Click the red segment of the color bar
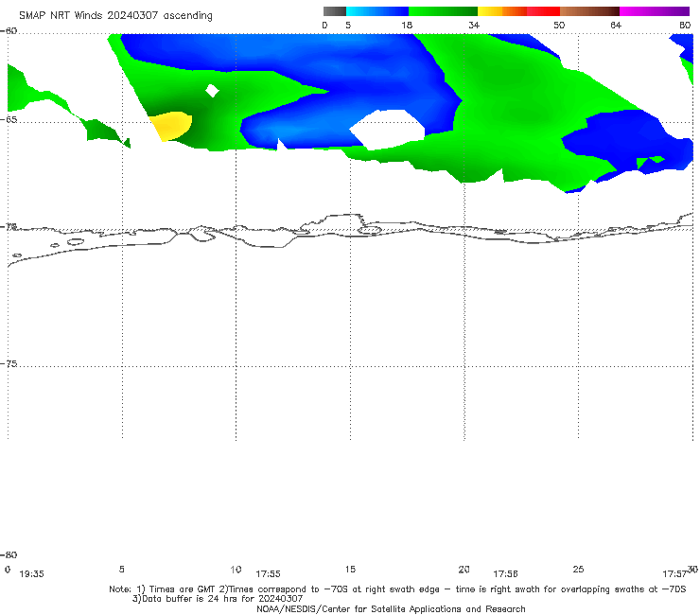Screen dimensions: 700x615 pos(543,11)
